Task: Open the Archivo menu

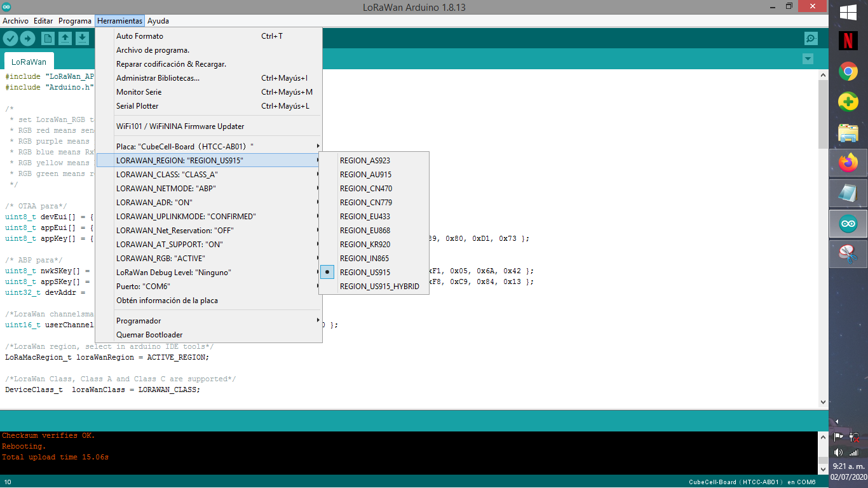Action: (x=15, y=21)
